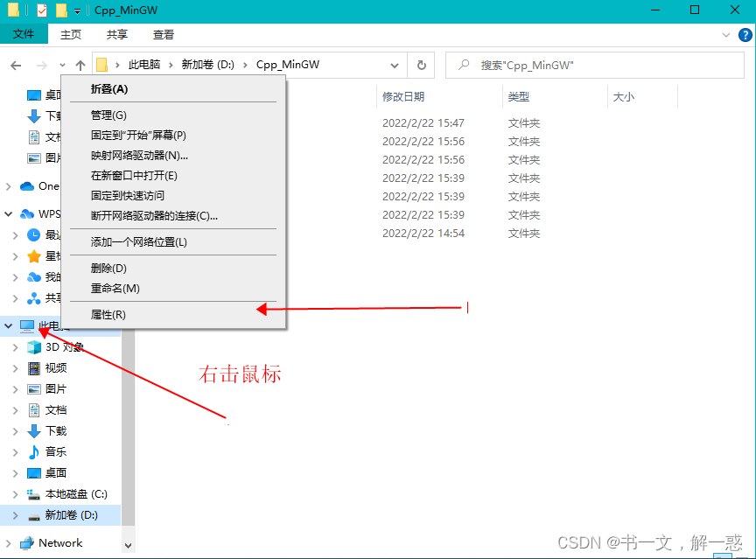Screen dimensions: 756x559
Task: Click the Help question mark button
Action: (x=745, y=35)
